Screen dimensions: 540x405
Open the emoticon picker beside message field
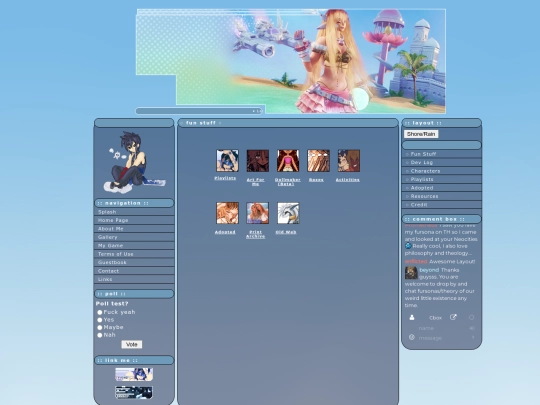[412, 337]
